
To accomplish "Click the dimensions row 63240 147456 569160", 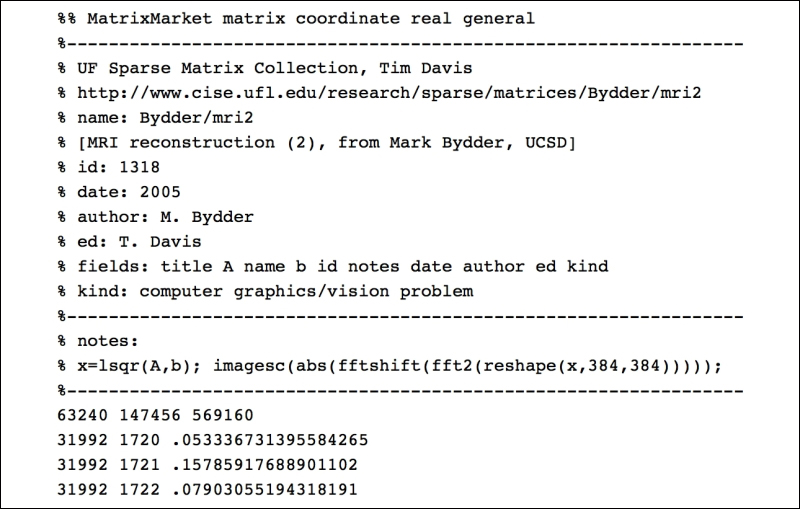I will [x=155, y=415].
